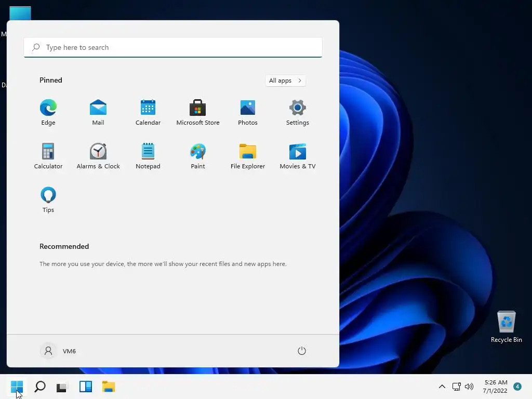Screen dimensions: 532x399
Task: Open the Edge browser from pinned apps
Action: pyautogui.click(x=48, y=113)
